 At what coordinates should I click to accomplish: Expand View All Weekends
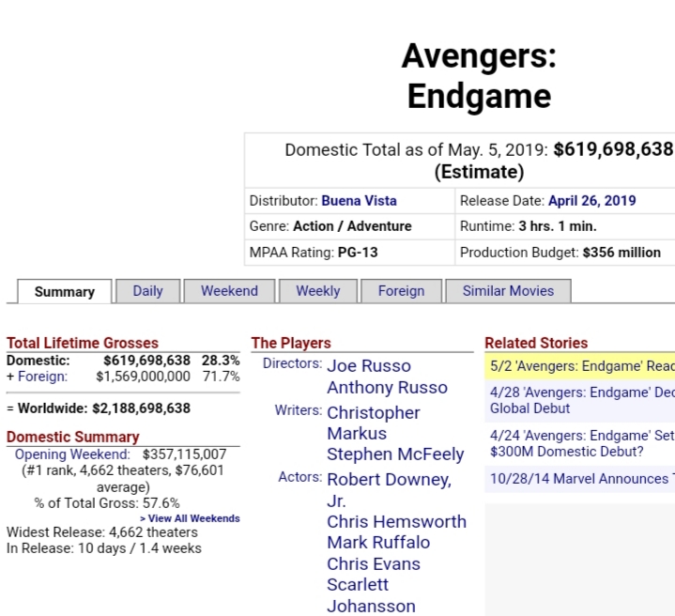pyautogui.click(x=190, y=518)
